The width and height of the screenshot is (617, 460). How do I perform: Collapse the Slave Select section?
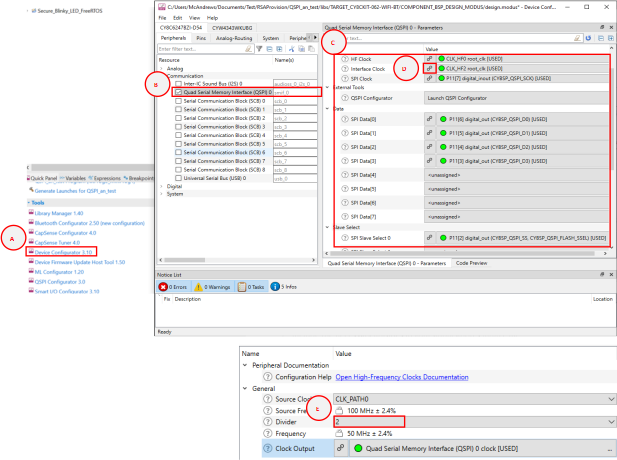327,227
